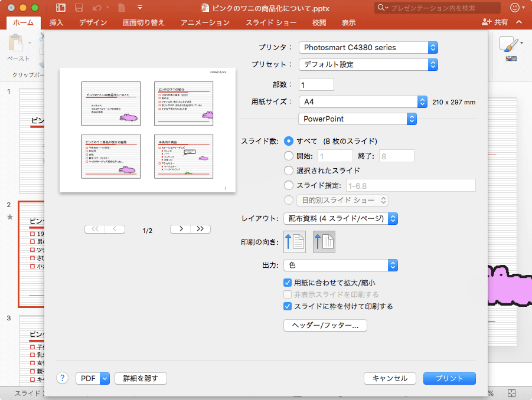This screenshot has width=532, height=400.
Task: Click the feedback smiley face icon
Action: 515,8
